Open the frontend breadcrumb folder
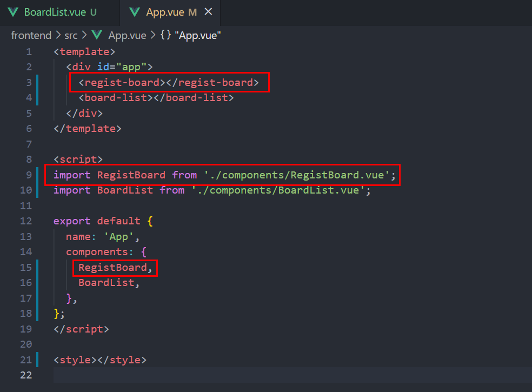 [x=31, y=35]
